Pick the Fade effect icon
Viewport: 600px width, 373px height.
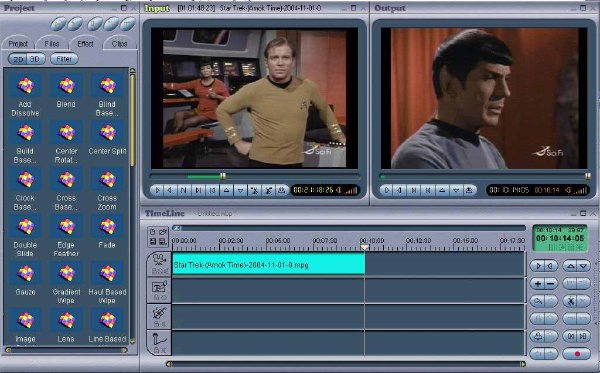[x=107, y=226]
